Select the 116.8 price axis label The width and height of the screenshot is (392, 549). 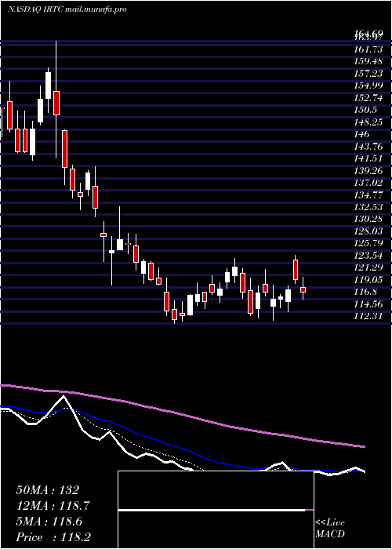[x=366, y=292]
